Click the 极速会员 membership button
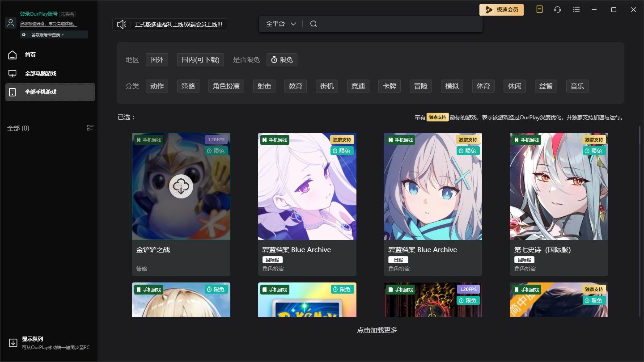The width and height of the screenshot is (644, 362). pos(501,9)
